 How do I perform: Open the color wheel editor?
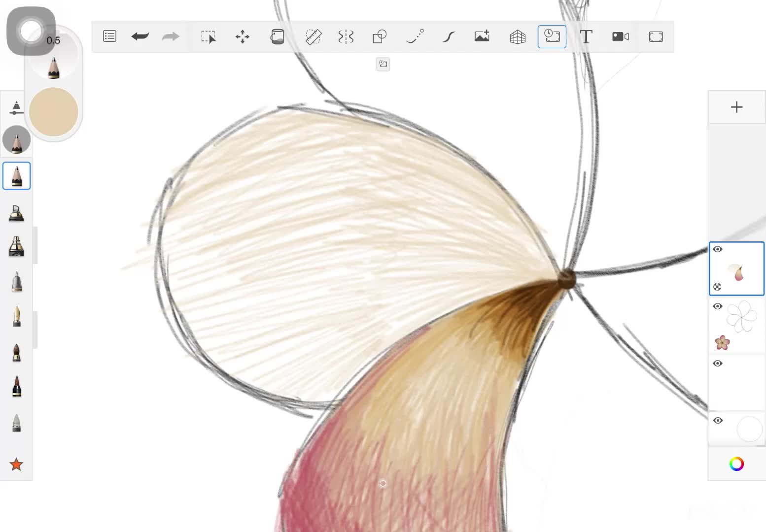pos(736,464)
